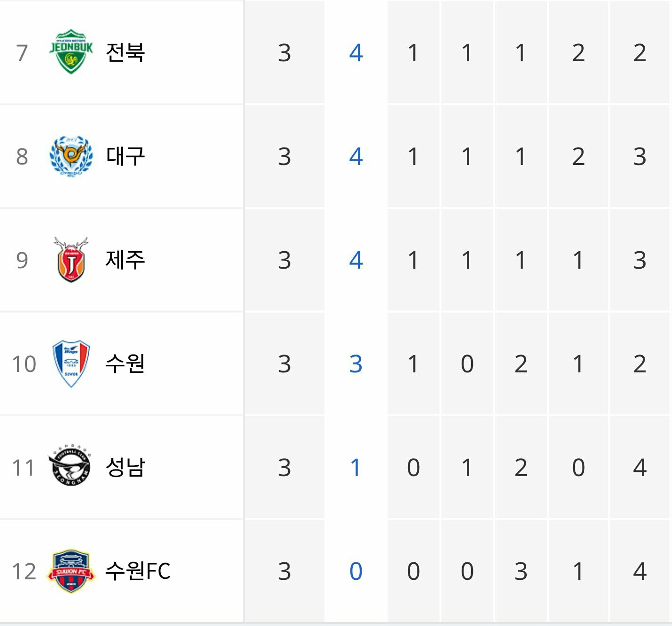This screenshot has width=672, height=626.
Task: Select the blue points value 1 for 성남
Action: pos(356,467)
